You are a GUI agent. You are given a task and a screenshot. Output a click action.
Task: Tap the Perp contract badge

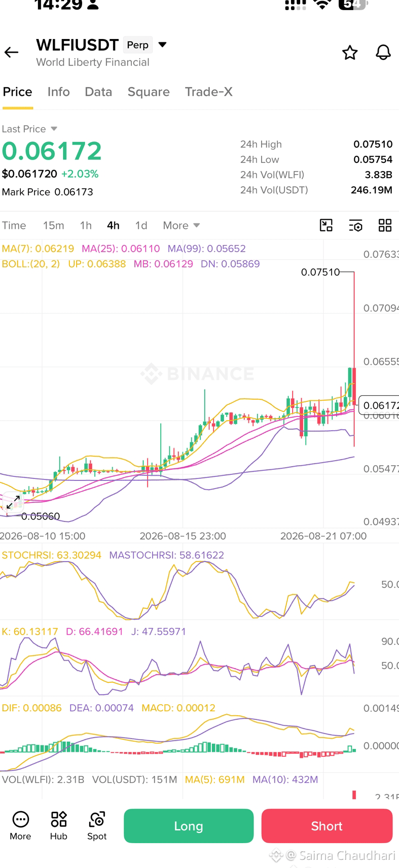pos(138,45)
